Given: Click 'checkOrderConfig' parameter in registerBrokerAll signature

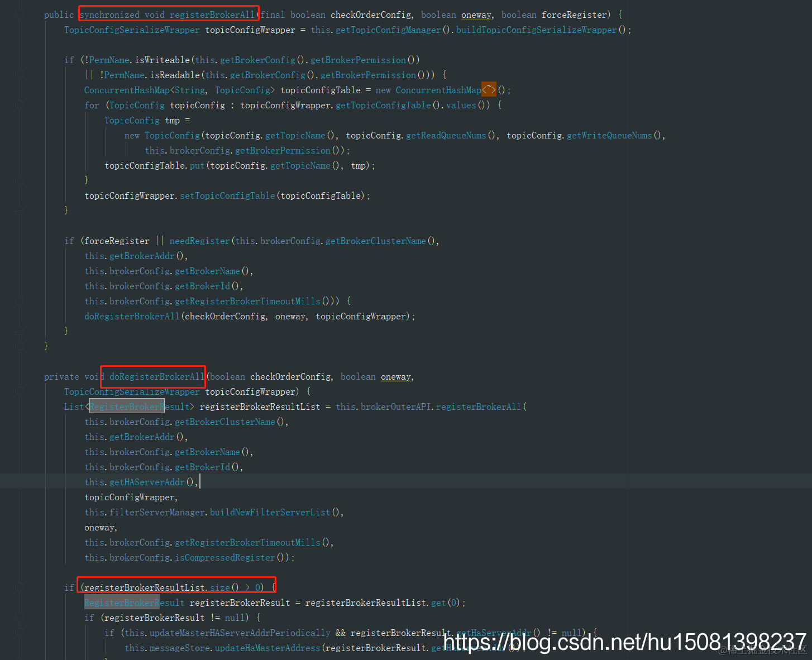Looking at the screenshot, I should (x=371, y=15).
